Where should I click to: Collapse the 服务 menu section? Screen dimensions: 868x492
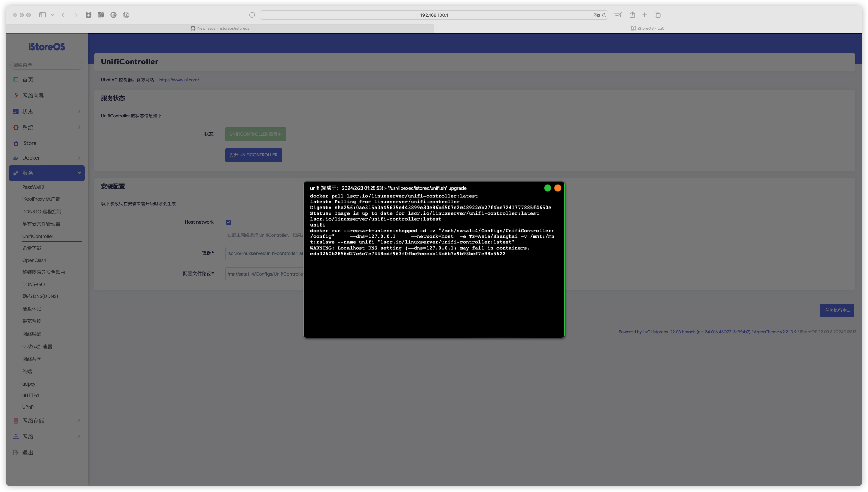(79, 173)
